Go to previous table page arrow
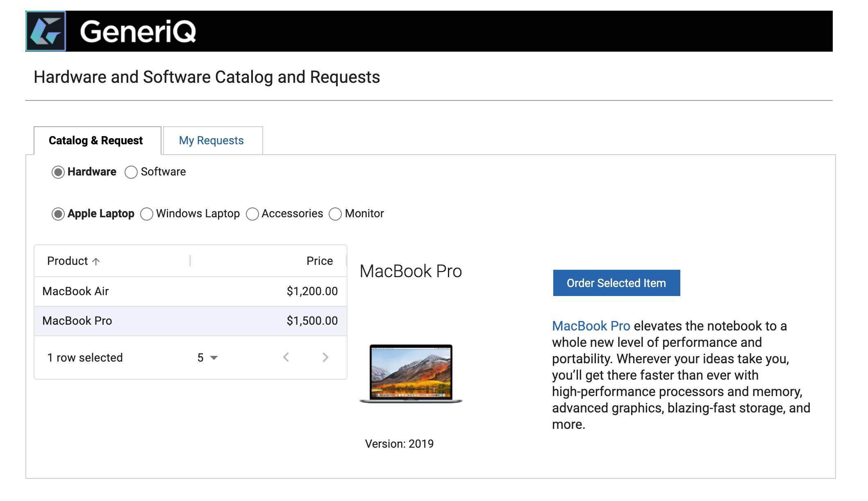868x501 pixels. click(x=286, y=358)
